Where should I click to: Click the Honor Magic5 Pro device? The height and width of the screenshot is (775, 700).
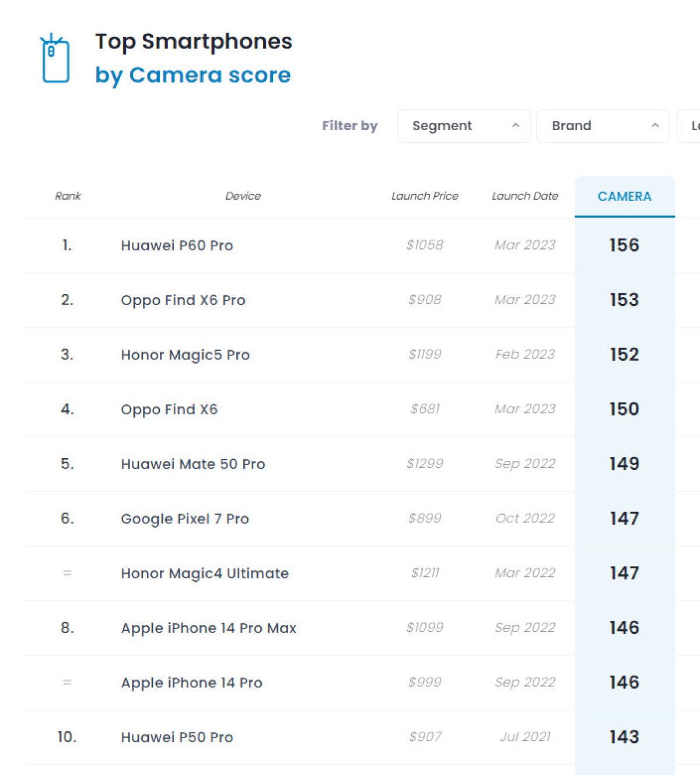[185, 355]
